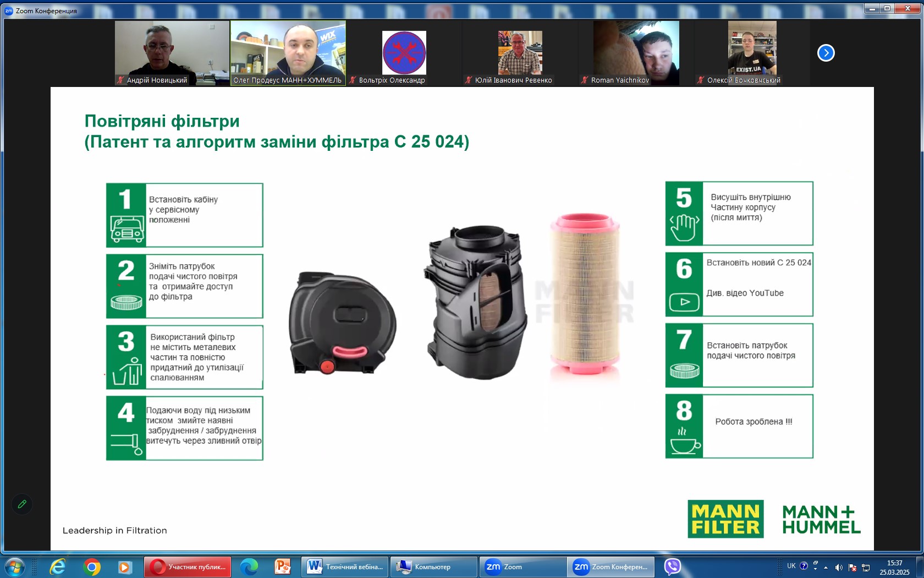Open the Компьютер window from the taskbar
The width and height of the screenshot is (924, 578).
click(x=433, y=566)
